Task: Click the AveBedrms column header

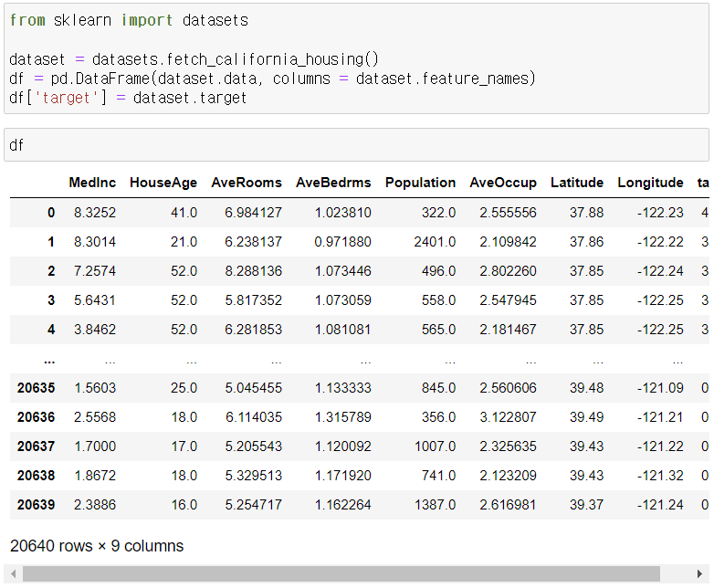Action: pos(333,183)
